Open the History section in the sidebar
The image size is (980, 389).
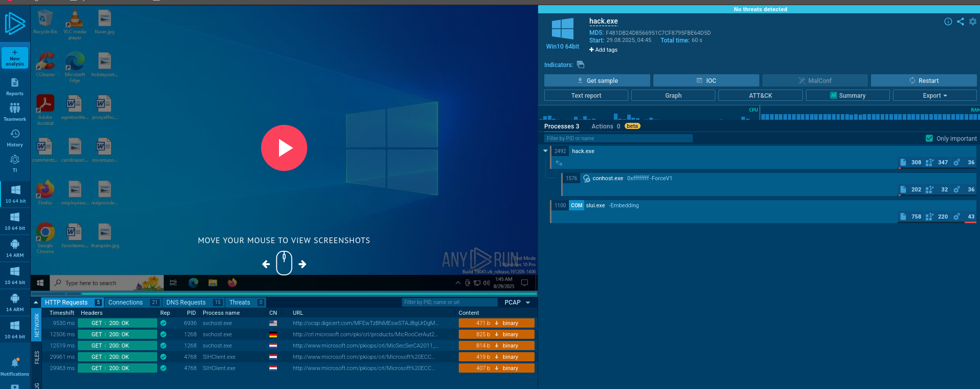pos(15,138)
